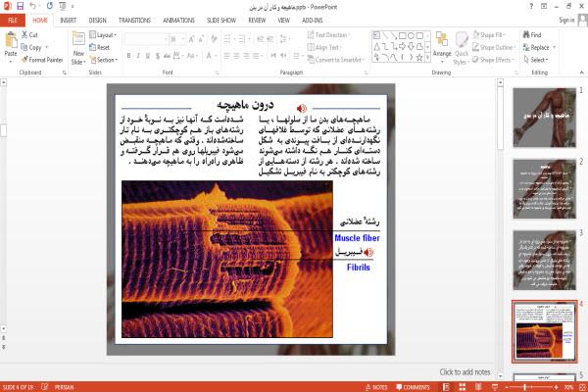Viewport: 588px width, 392px height.
Task: Click the Help question mark icon
Action: coord(531,7)
